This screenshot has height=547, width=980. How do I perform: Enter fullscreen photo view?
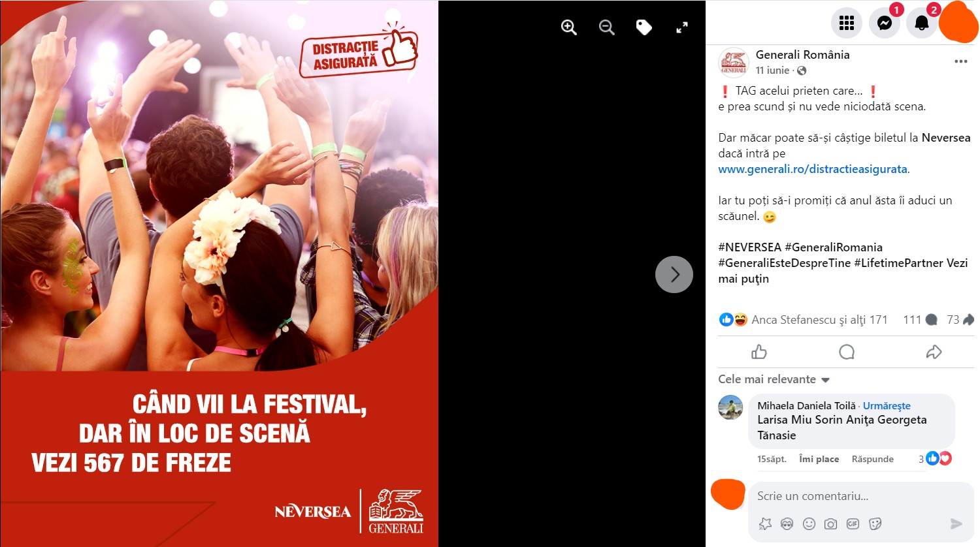pos(682,27)
